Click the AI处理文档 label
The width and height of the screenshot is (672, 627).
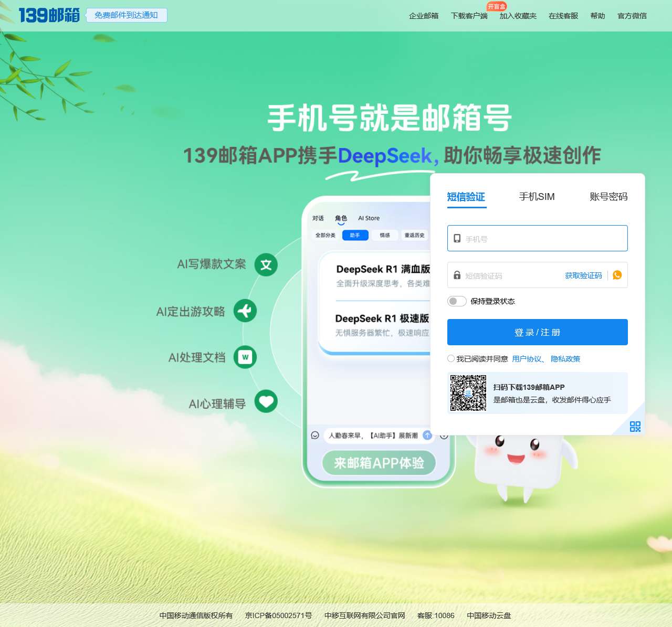[197, 358]
